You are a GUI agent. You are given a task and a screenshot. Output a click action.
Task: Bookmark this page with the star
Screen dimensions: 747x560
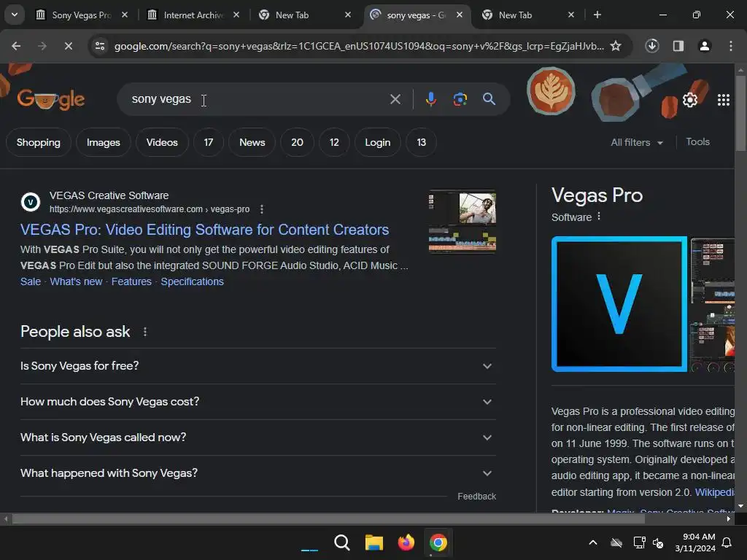pyautogui.click(x=616, y=46)
